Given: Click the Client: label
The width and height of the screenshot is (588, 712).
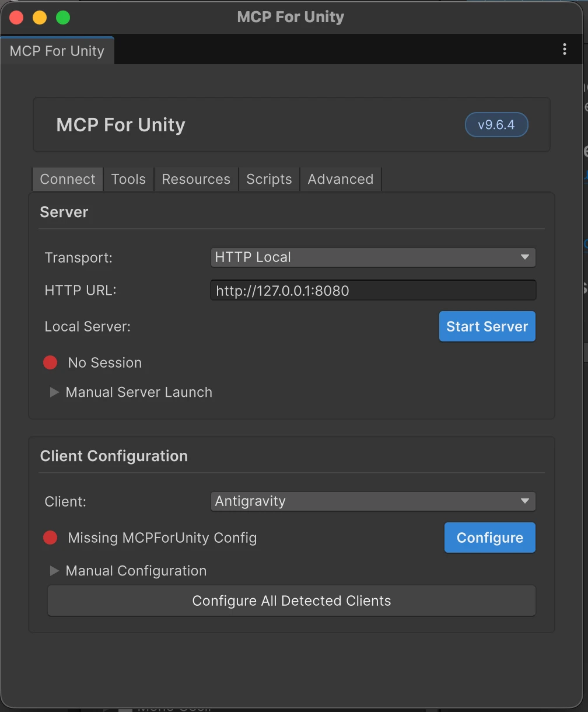Looking at the screenshot, I should (x=65, y=501).
